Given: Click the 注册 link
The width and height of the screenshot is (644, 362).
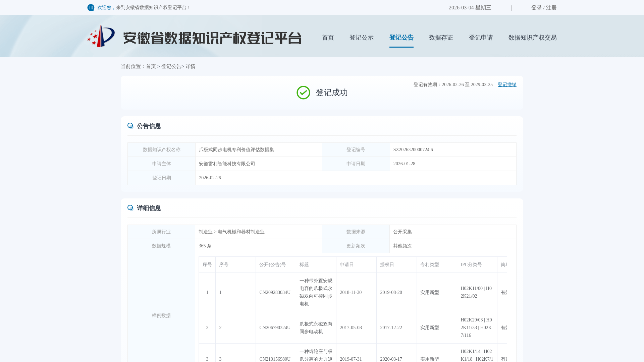Looking at the screenshot, I should point(551,8).
